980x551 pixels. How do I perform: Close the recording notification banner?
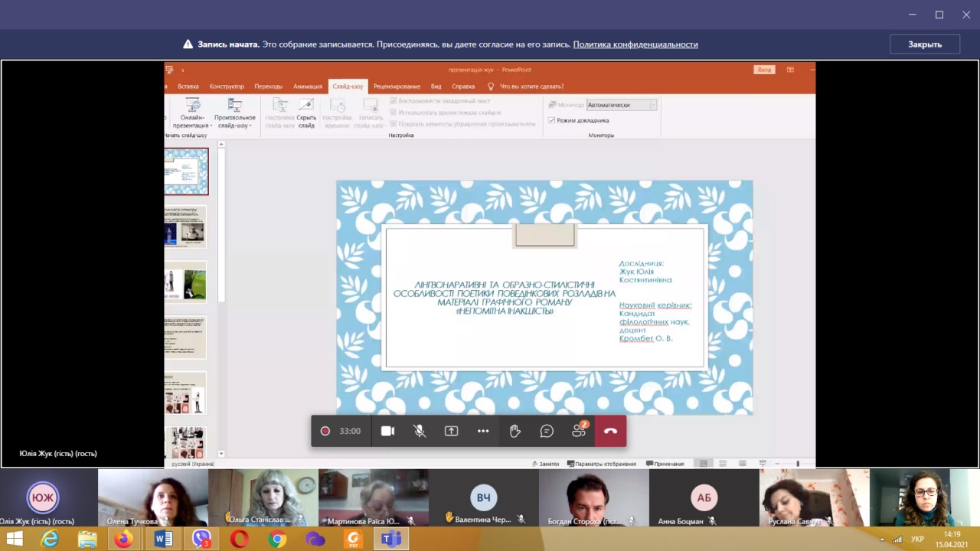point(924,44)
